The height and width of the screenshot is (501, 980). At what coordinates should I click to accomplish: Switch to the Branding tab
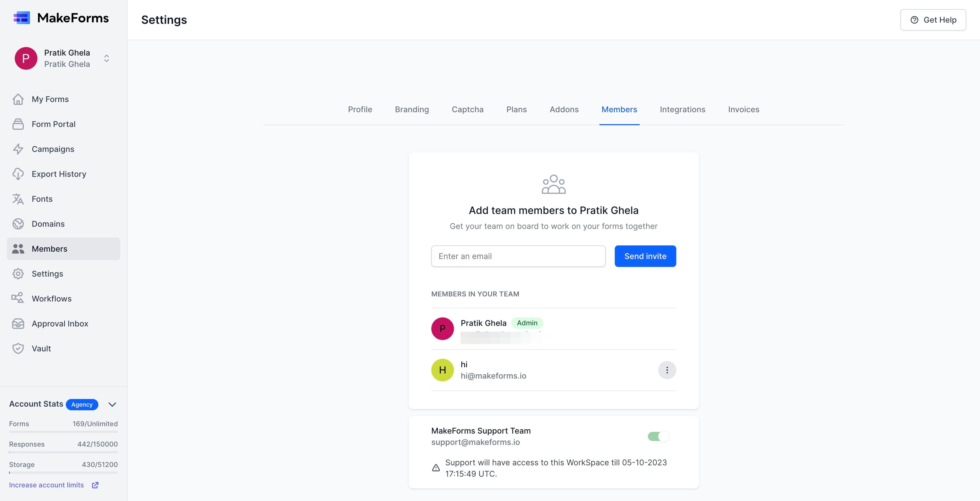click(412, 109)
